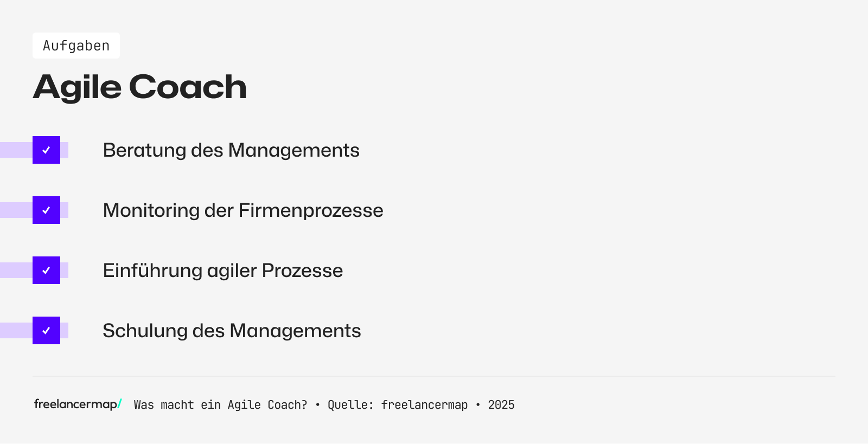Select the Aufgaben tag label
Image resolution: width=868 pixels, height=444 pixels.
click(x=76, y=46)
